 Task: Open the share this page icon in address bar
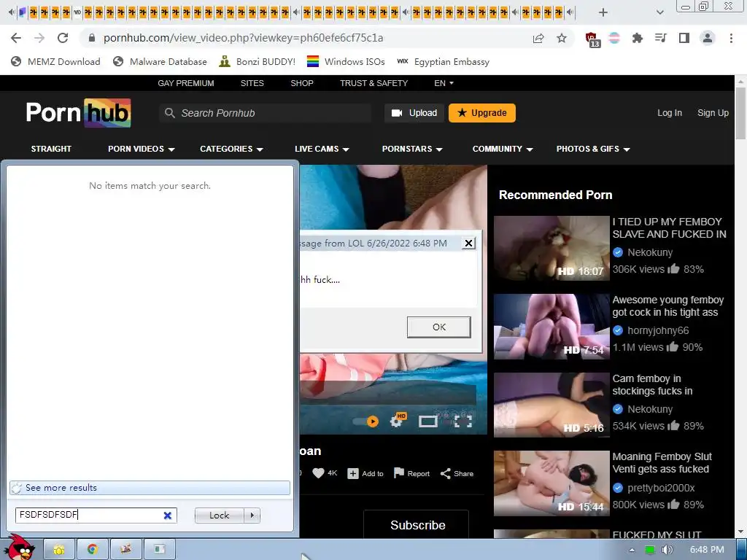pos(538,38)
